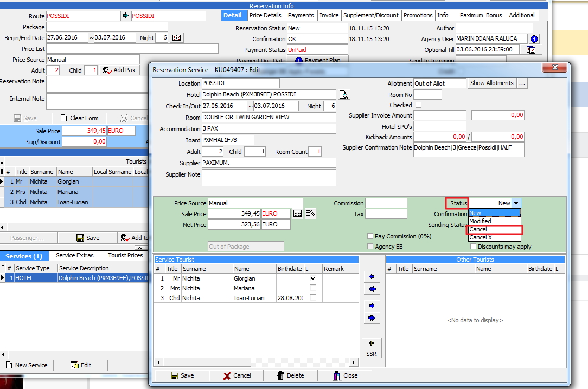Click the hotel search magnifier icon
The height and width of the screenshot is (389, 588).
(x=344, y=95)
